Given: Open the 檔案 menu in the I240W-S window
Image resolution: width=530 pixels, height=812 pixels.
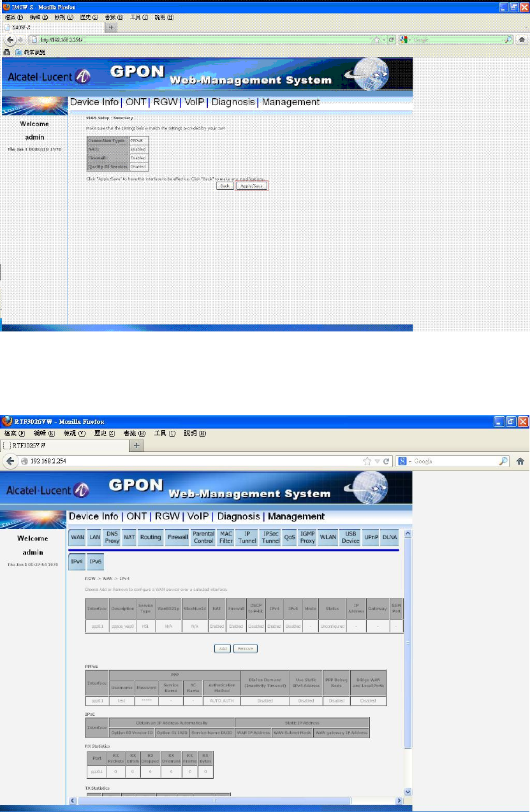Looking at the screenshot, I should click(13, 17).
